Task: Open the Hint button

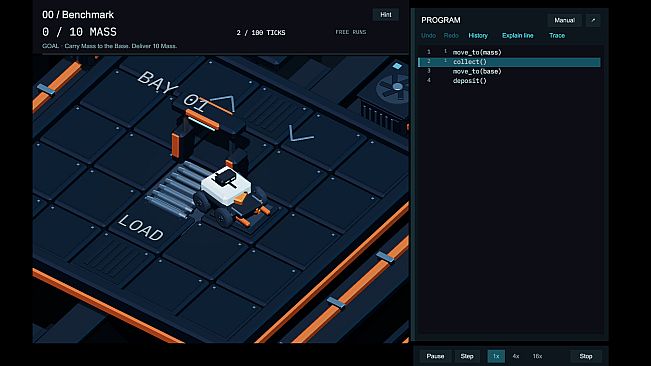Action: 385,15
